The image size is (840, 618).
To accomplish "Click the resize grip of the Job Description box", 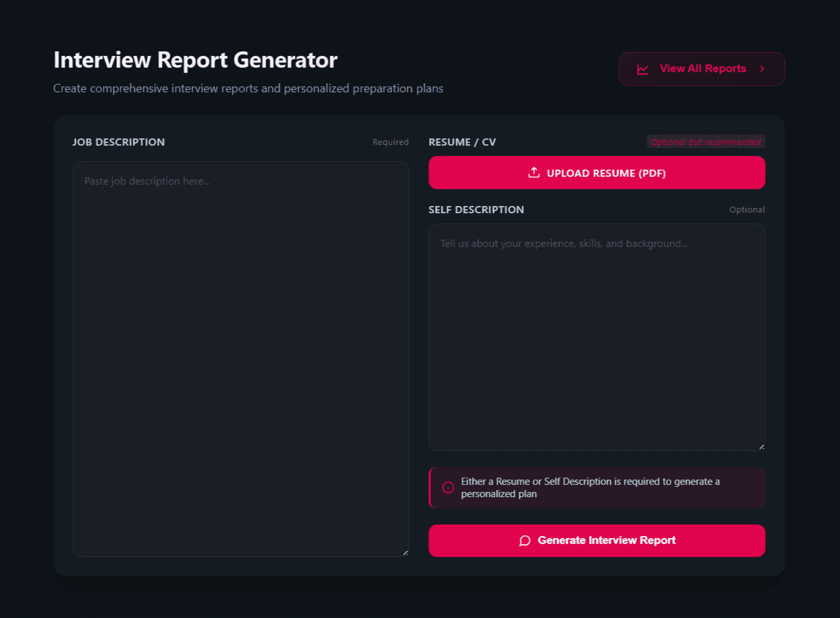I will pyautogui.click(x=406, y=553).
